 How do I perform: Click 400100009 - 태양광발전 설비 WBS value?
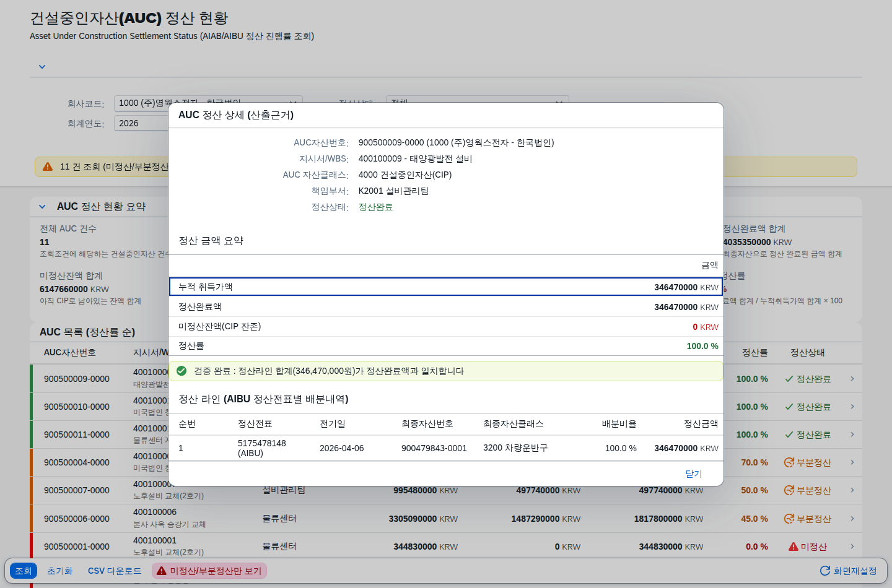click(415, 159)
